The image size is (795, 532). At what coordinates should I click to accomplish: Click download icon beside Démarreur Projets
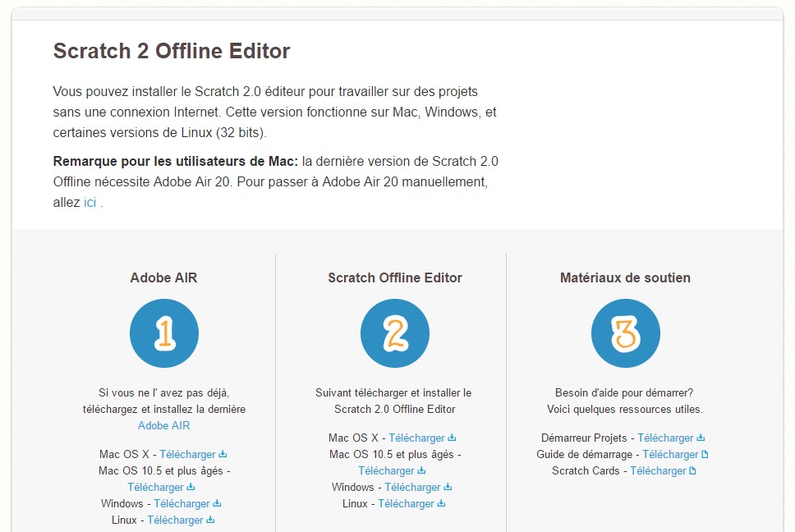[701, 438]
